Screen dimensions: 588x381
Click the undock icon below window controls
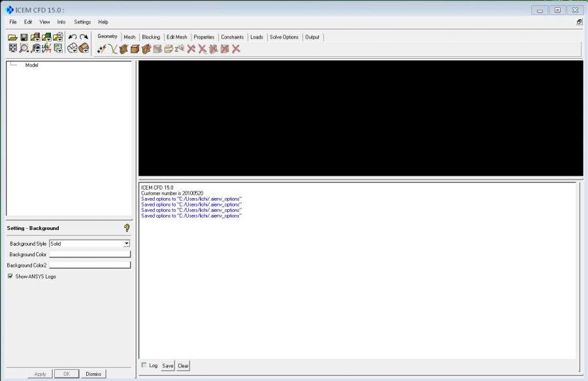[580, 22]
